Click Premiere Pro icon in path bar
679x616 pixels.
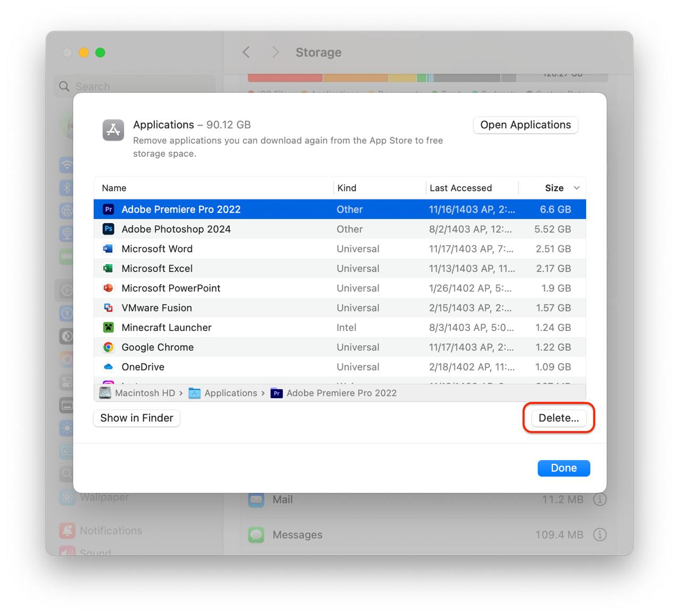(x=276, y=393)
